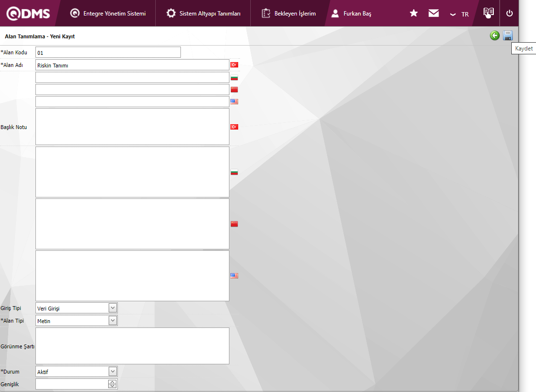Click the power logout icon
Screen dimensions: 536x392
click(x=509, y=13)
